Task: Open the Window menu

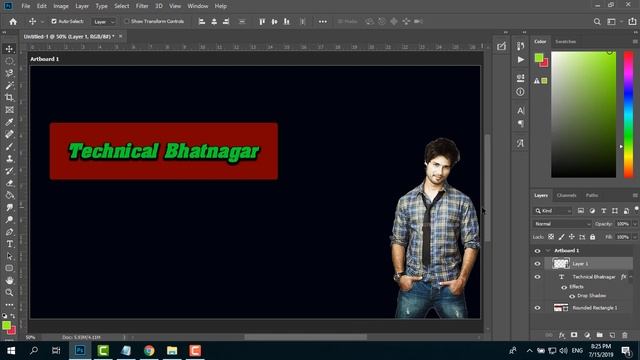Action: click(198, 6)
